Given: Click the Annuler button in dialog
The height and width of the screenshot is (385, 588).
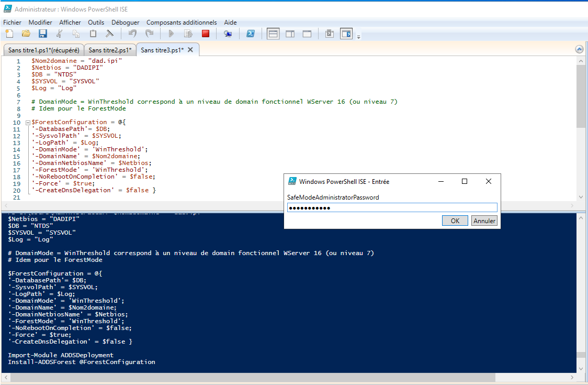Looking at the screenshot, I should click(x=484, y=221).
